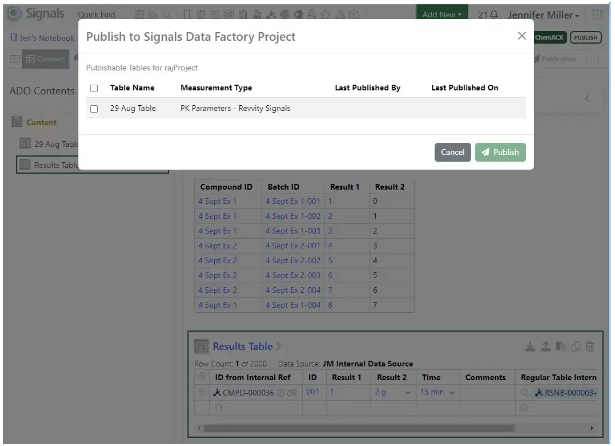The height and width of the screenshot is (446, 615).
Task: Open the Add New dropdown
Action: point(444,14)
